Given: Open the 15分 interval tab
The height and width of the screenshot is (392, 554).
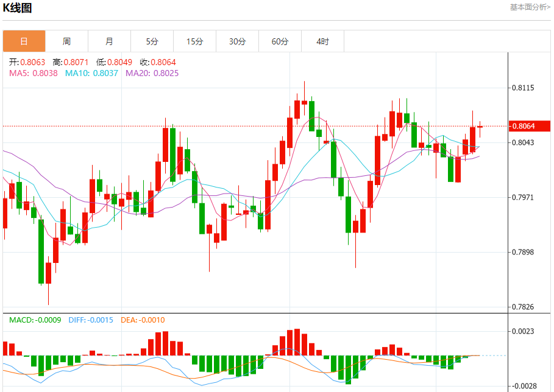Looking at the screenshot, I should coord(194,41).
